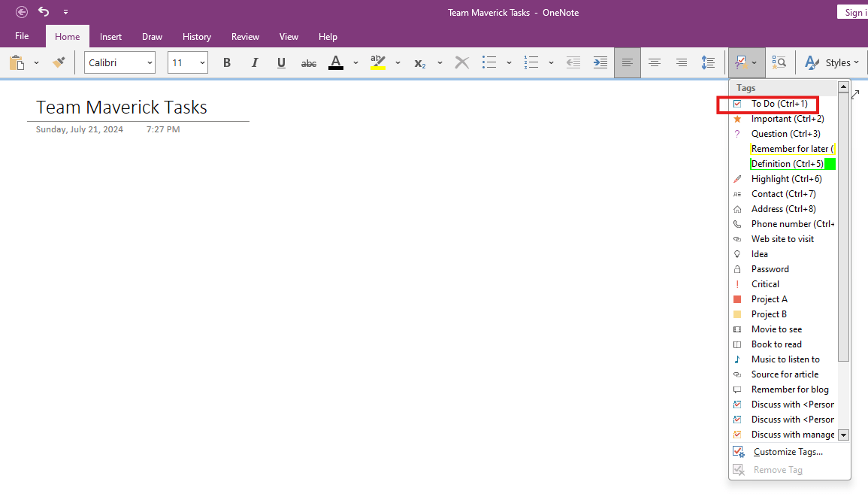868x500 pixels.
Task: Toggle Underline formatting
Action: (x=281, y=62)
